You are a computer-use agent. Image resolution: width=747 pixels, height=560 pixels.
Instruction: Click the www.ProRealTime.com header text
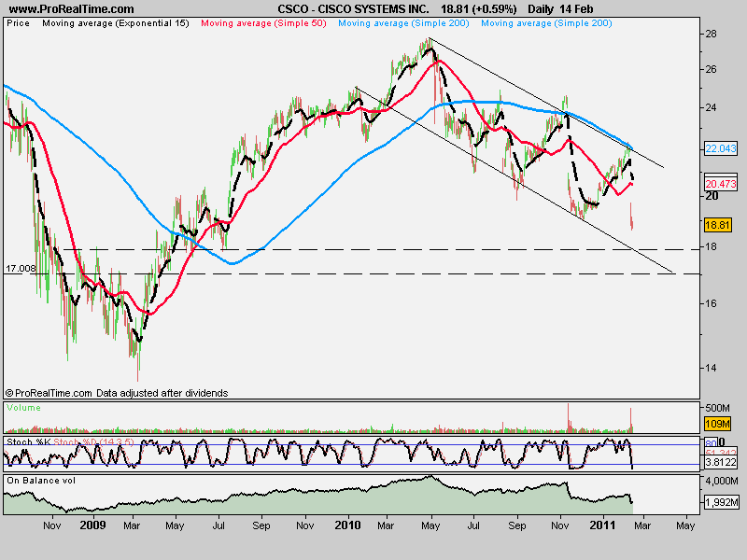(x=72, y=9)
